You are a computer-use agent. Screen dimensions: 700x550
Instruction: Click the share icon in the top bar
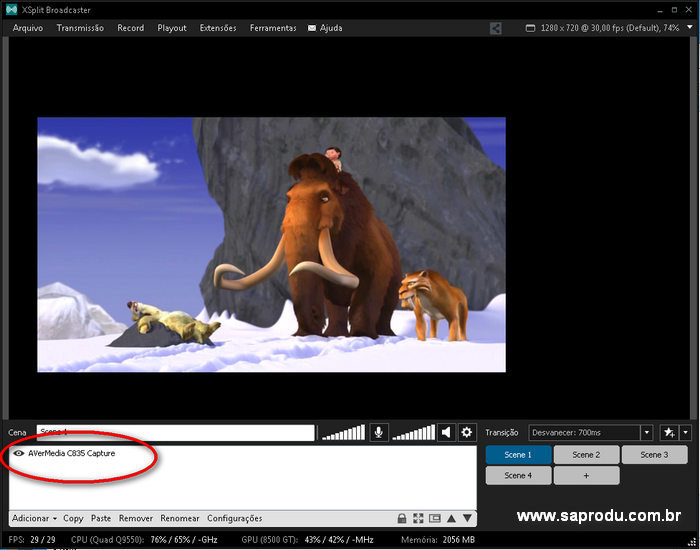pos(496,28)
